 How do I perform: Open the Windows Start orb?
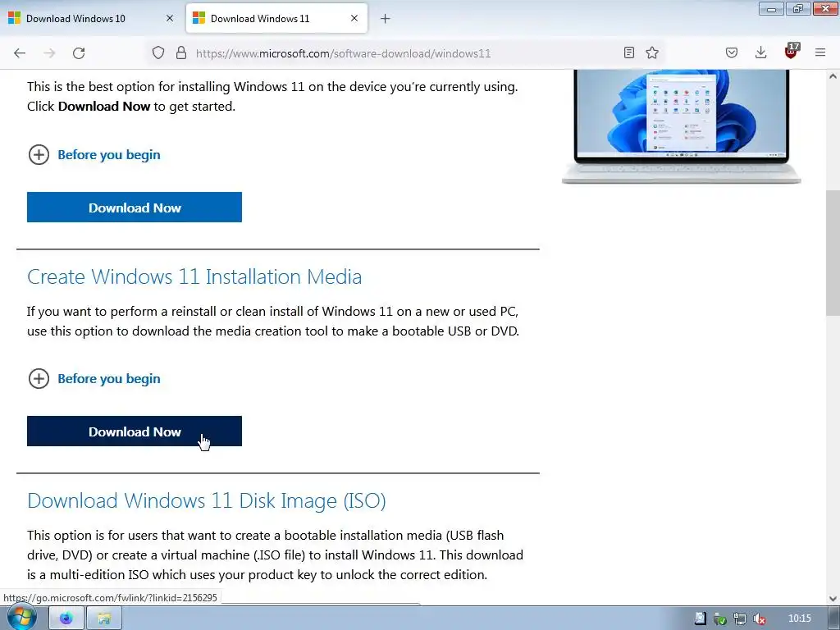pos(22,618)
